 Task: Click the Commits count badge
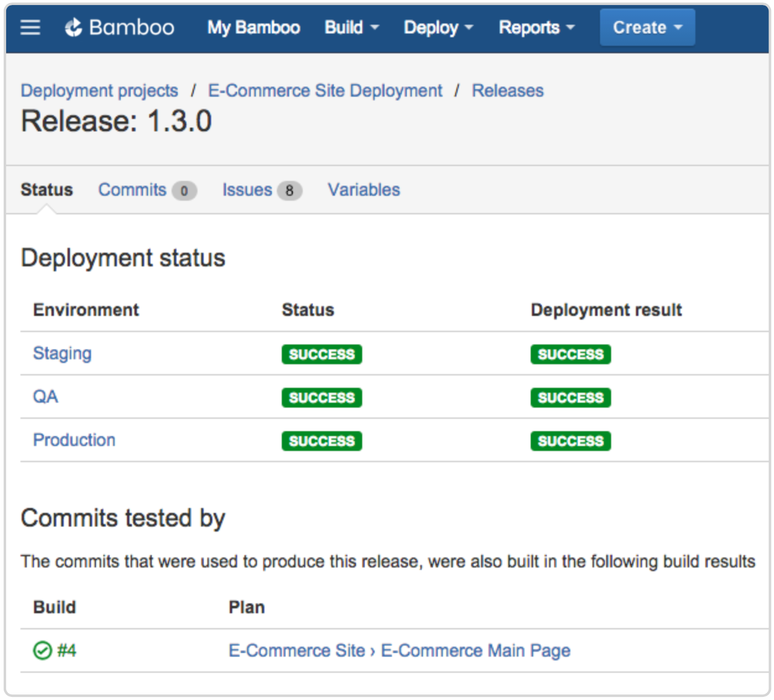click(184, 191)
